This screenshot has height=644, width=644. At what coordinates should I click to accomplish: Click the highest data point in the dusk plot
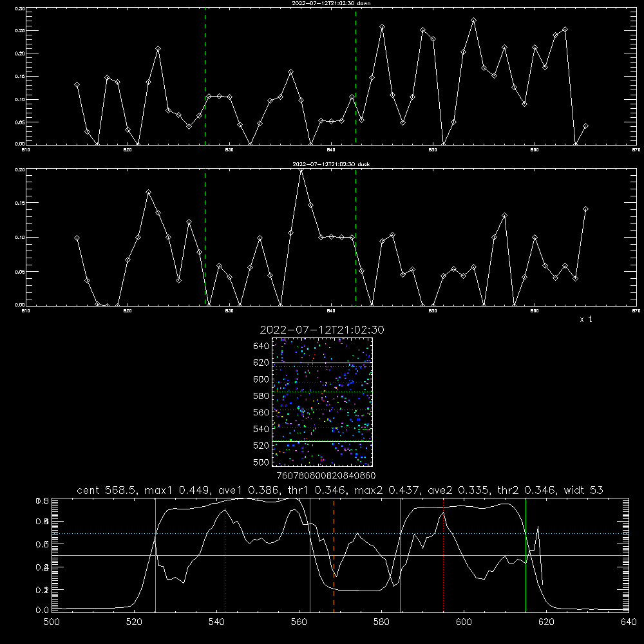coord(301,169)
